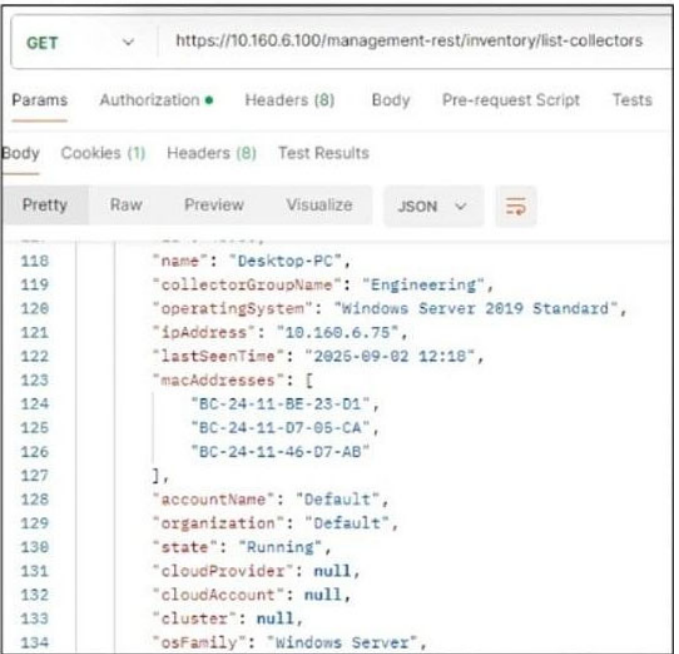The width and height of the screenshot is (679, 654).
Task: Click the lastSeenTime "2025-09-02 12:18" value
Action: [x=391, y=356]
